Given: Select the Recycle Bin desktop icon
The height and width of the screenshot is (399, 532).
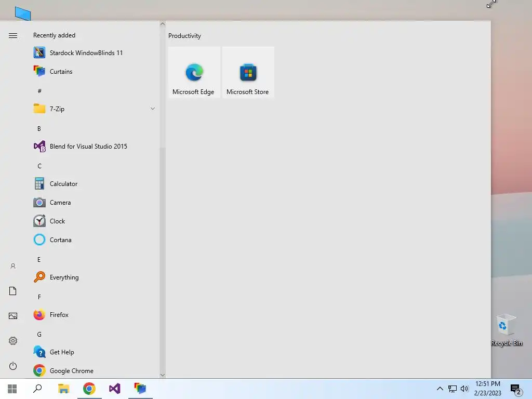Looking at the screenshot, I should click(507, 330).
